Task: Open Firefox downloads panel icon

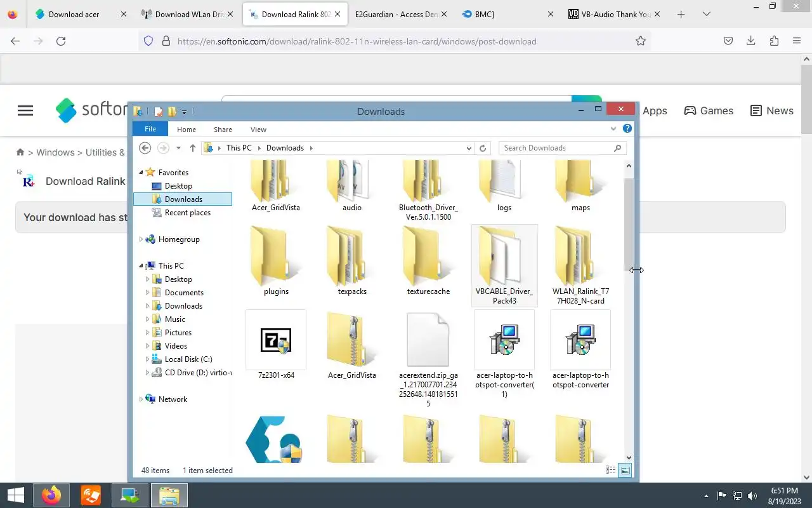Action: point(750,41)
